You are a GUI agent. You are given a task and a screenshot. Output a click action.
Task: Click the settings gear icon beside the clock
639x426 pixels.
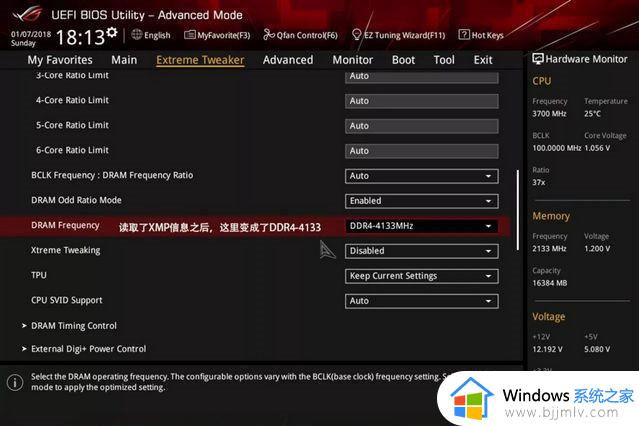111,33
